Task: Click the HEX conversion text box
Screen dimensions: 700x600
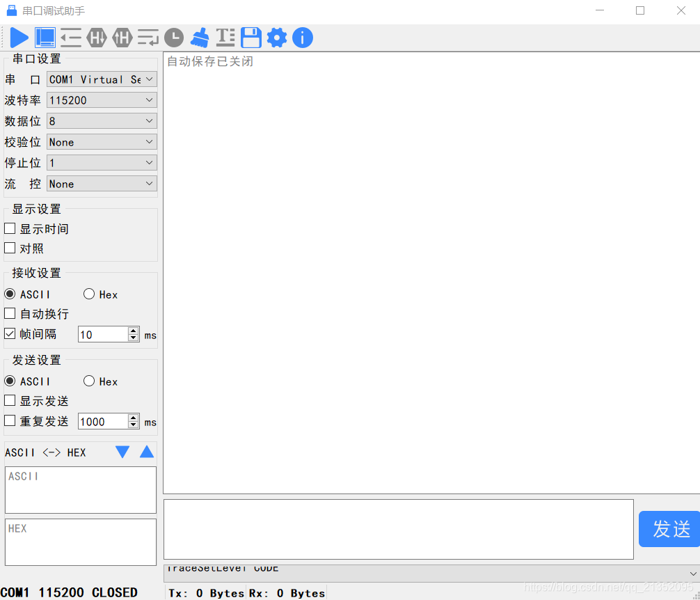Action: (x=81, y=542)
